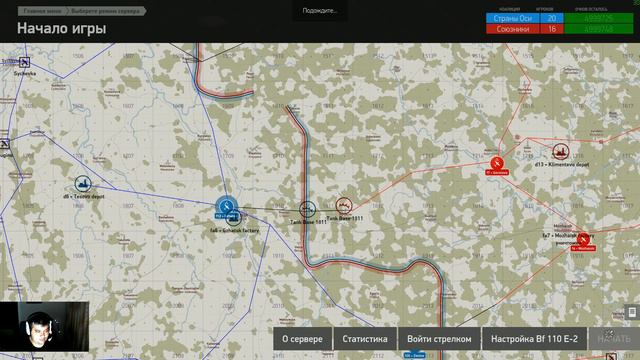Screen dimensions: 640x360
Task: Go to Выберите режим сервера breadcrumb
Action: click(105, 11)
